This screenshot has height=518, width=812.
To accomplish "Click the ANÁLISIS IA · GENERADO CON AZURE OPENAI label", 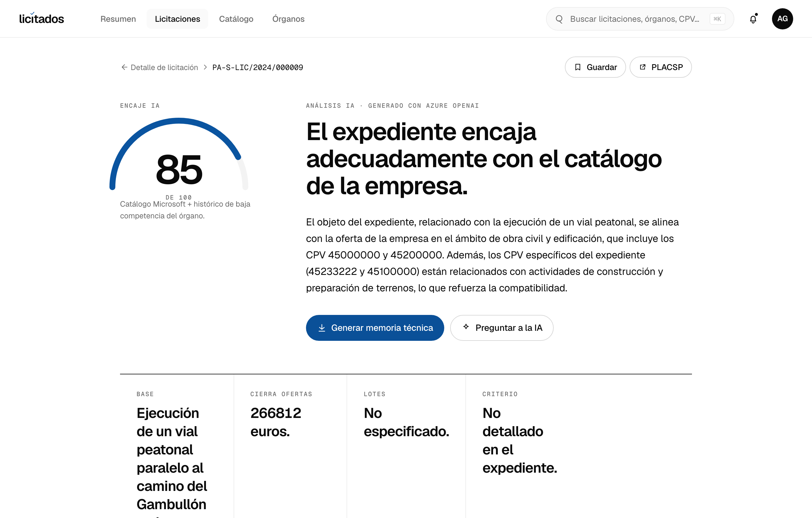I will (x=392, y=106).
